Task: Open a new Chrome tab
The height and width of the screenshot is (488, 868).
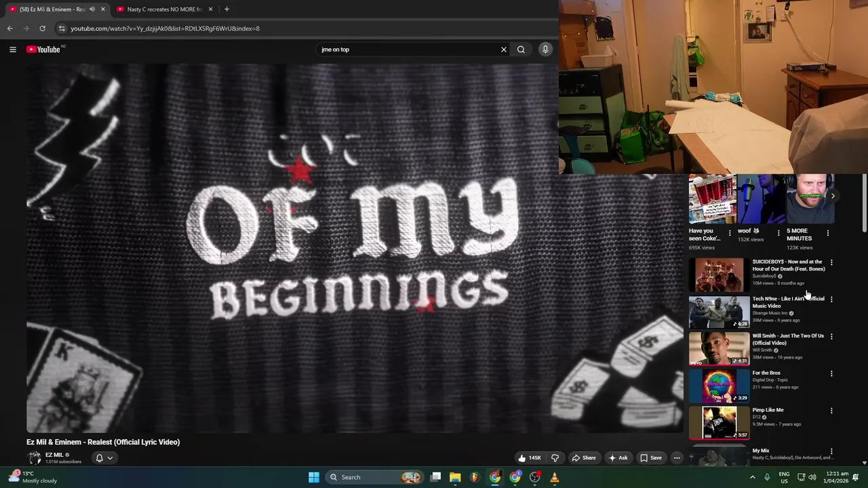Action: [226, 9]
